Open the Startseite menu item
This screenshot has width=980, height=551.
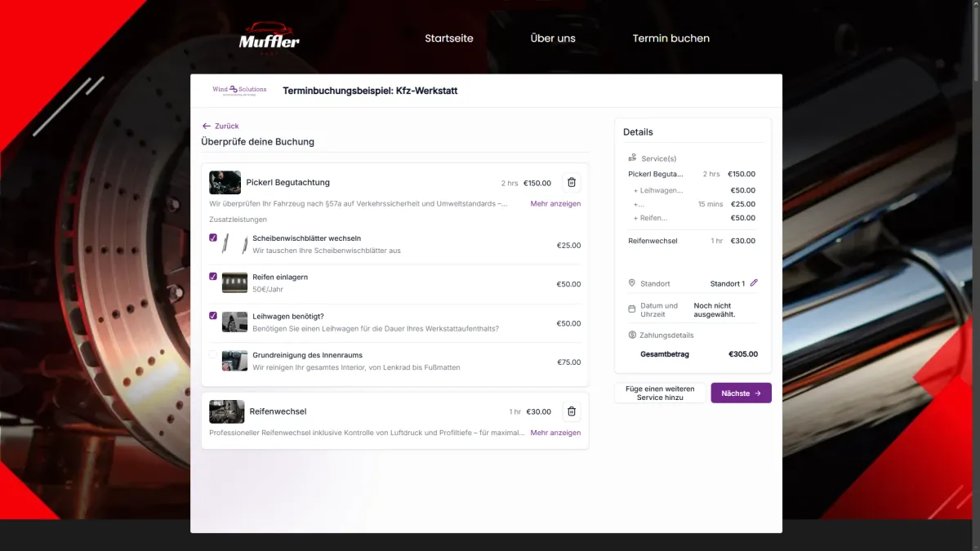pyautogui.click(x=449, y=38)
